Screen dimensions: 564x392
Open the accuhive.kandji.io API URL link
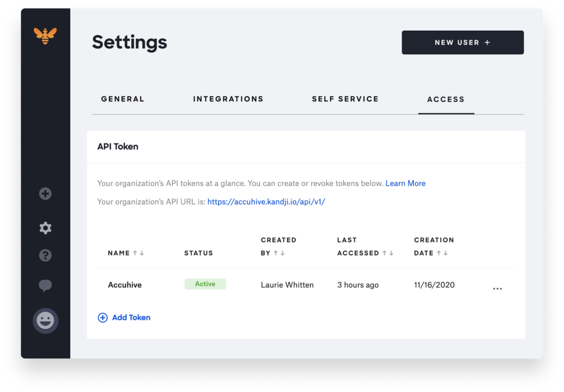click(266, 202)
